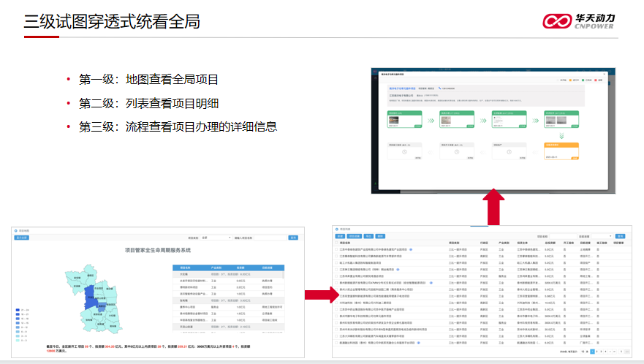644x364 pixels.
Task: Open the project category dropdown on map page
Action: coord(216,238)
